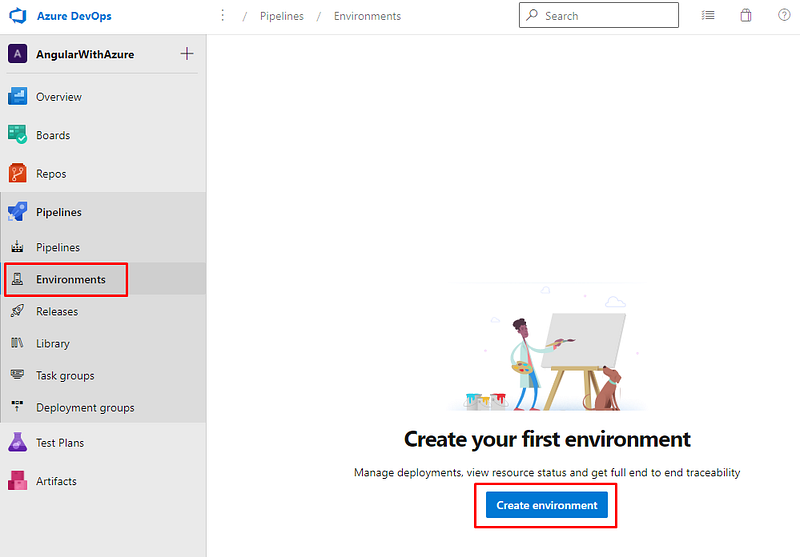Click the AngularWithAzure project avatar

coord(17,54)
